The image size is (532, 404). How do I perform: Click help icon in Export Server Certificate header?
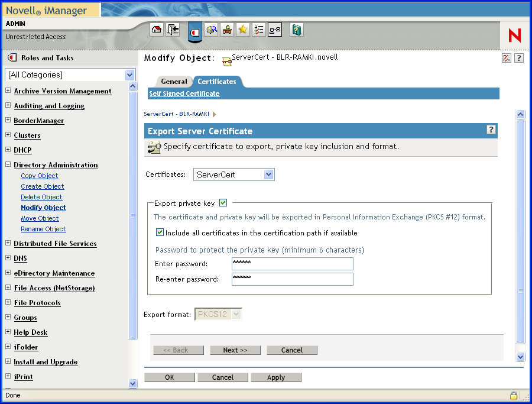tap(491, 130)
